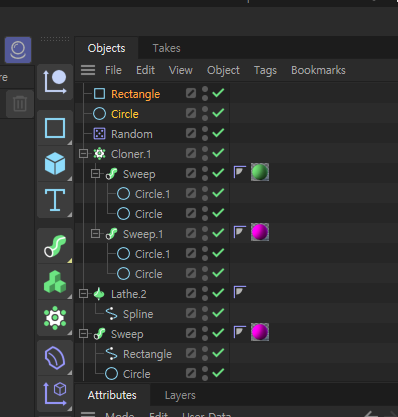Click the MoGraph Cloner sidebar icon
Viewport: 398px width, 417px height.
coord(55,318)
